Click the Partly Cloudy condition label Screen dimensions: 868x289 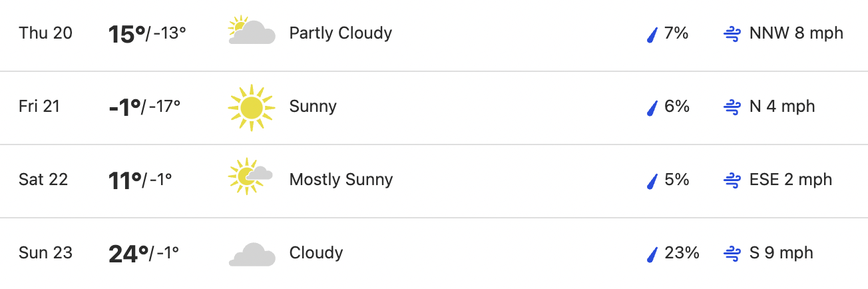pyautogui.click(x=341, y=33)
